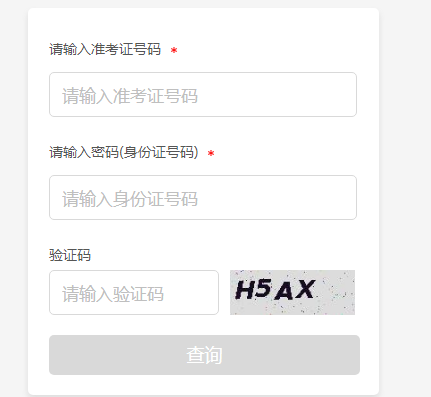Refresh the H5AX captcha image
Screen dimensions: 431x397
292,292
